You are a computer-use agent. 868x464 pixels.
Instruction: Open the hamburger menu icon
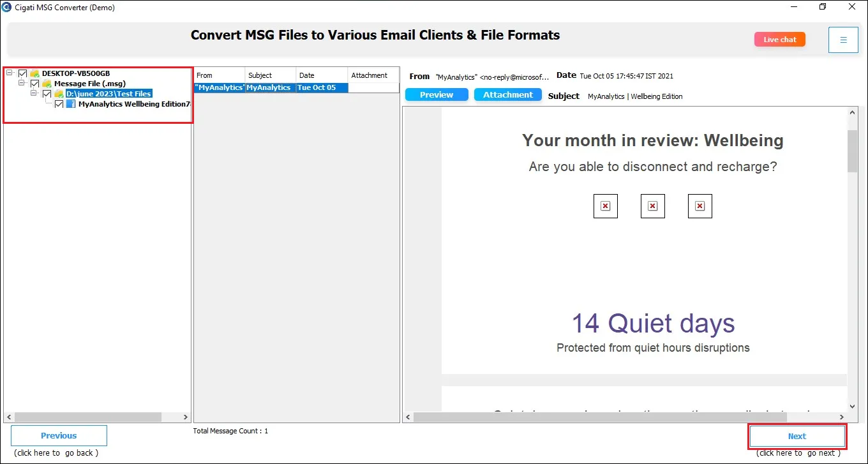843,40
